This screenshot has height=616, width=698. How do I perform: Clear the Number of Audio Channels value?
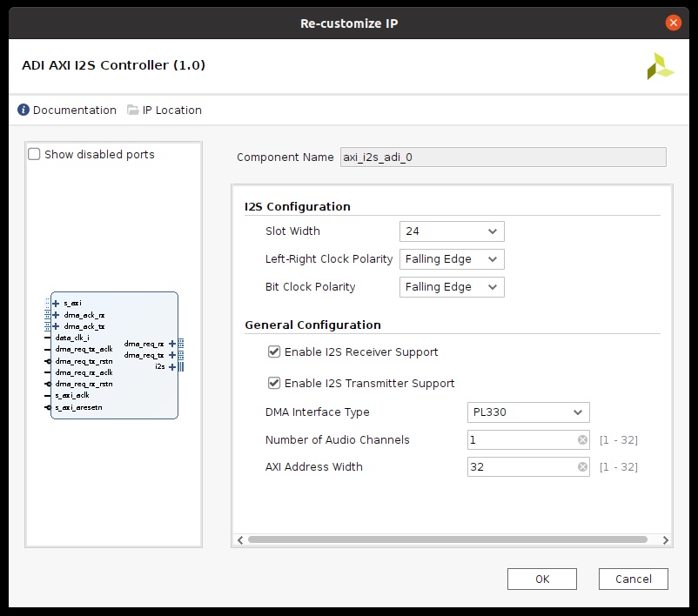coord(582,440)
